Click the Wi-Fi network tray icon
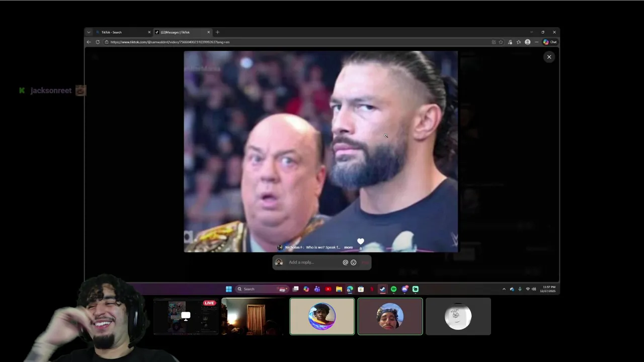Screen dimensions: 644x362 528,289
